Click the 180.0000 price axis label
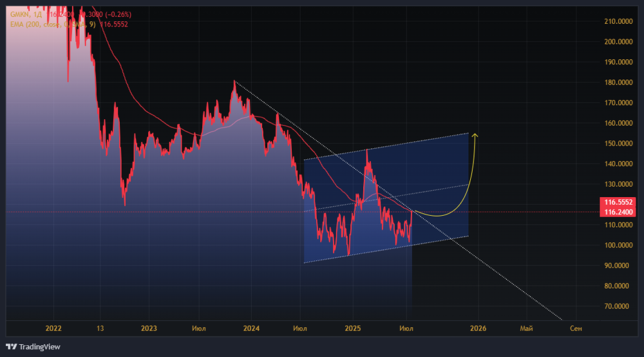Image resolution: width=644 pixels, height=357 pixels. (x=618, y=82)
